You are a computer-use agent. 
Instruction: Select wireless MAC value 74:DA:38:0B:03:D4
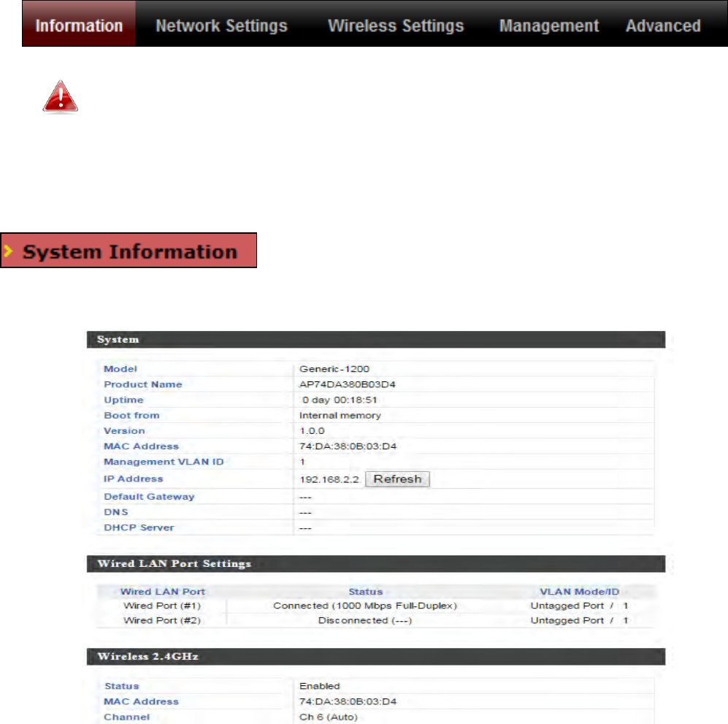point(348,701)
